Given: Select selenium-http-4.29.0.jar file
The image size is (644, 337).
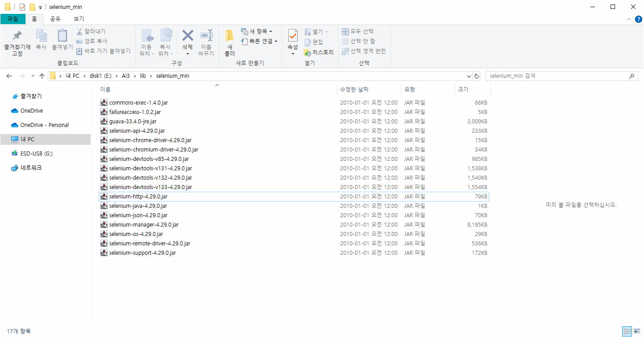Looking at the screenshot, I should click(294, 197).
